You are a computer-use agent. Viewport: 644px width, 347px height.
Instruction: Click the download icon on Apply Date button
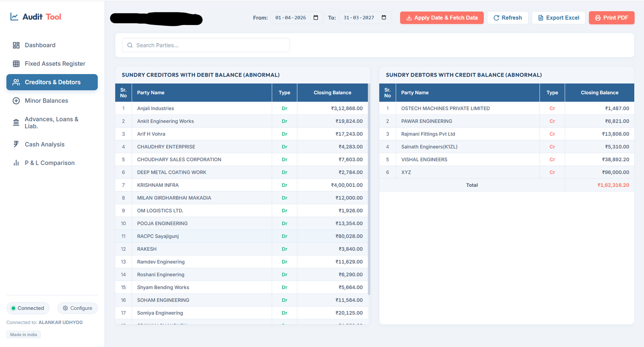[409, 18]
